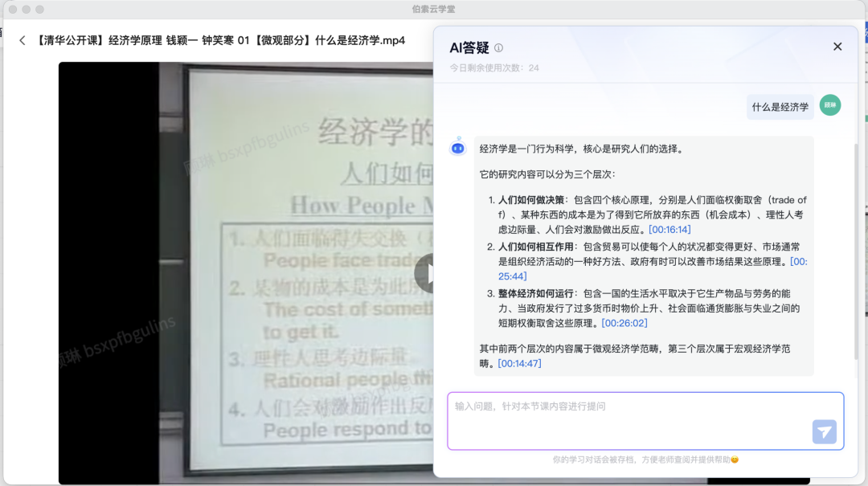Click the 人们如何做决策 bold heading

(x=531, y=200)
